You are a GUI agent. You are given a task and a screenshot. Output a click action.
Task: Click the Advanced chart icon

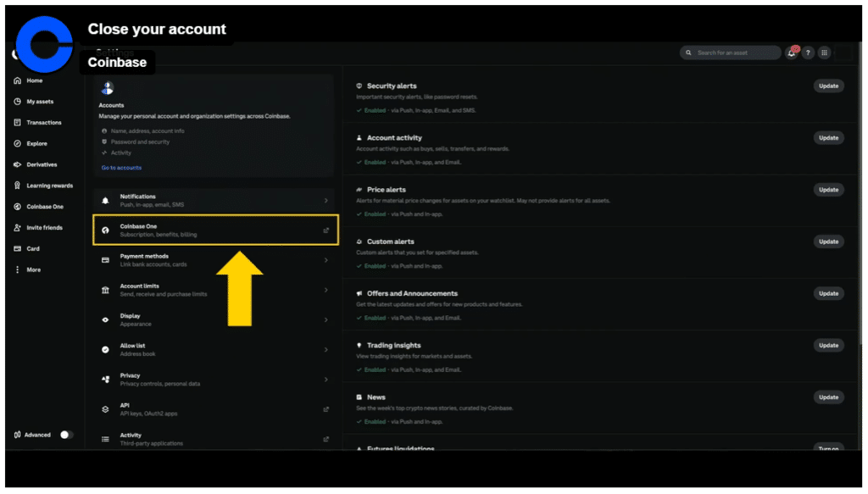(17, 436)
